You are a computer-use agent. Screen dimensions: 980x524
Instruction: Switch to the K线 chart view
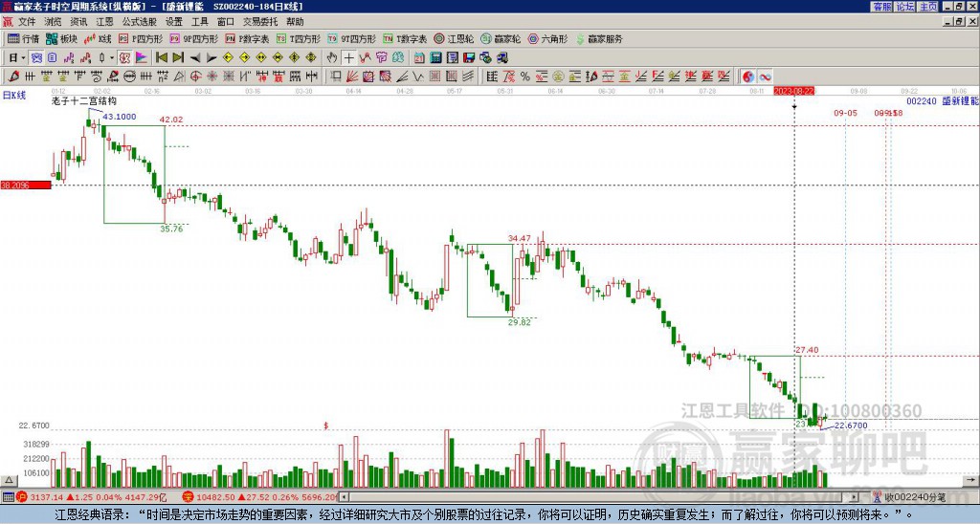click(x=98, y=38)
